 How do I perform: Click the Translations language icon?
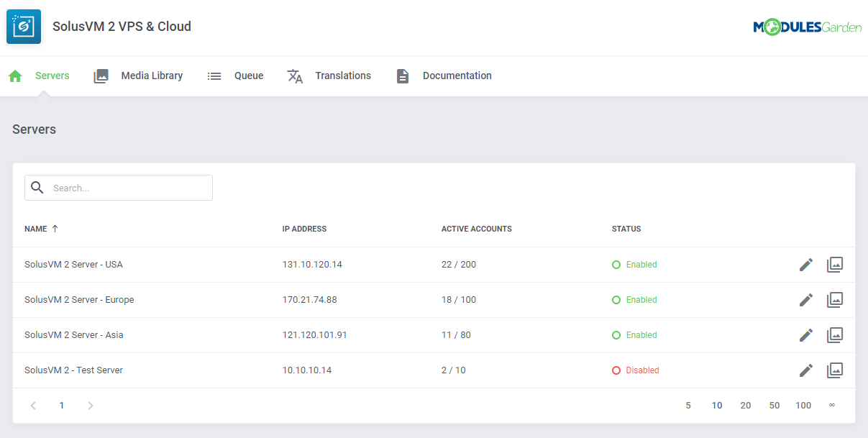point(295,76)
